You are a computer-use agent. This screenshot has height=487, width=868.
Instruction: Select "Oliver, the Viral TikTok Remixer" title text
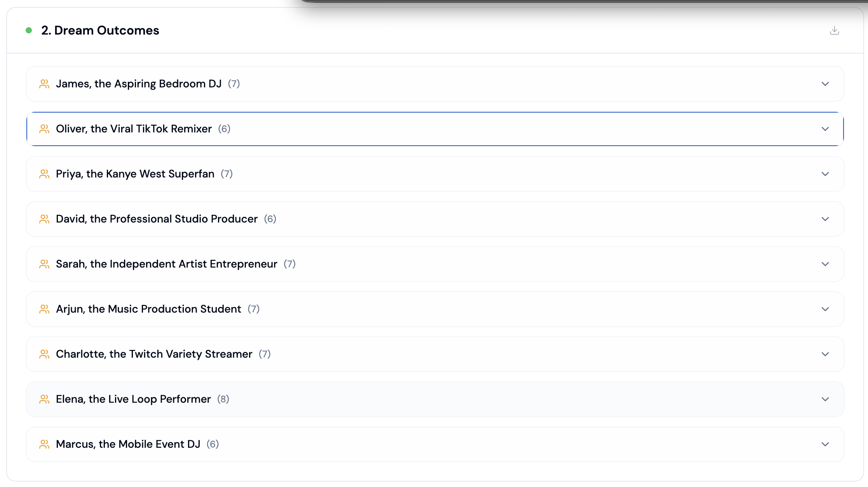[134, 129]
